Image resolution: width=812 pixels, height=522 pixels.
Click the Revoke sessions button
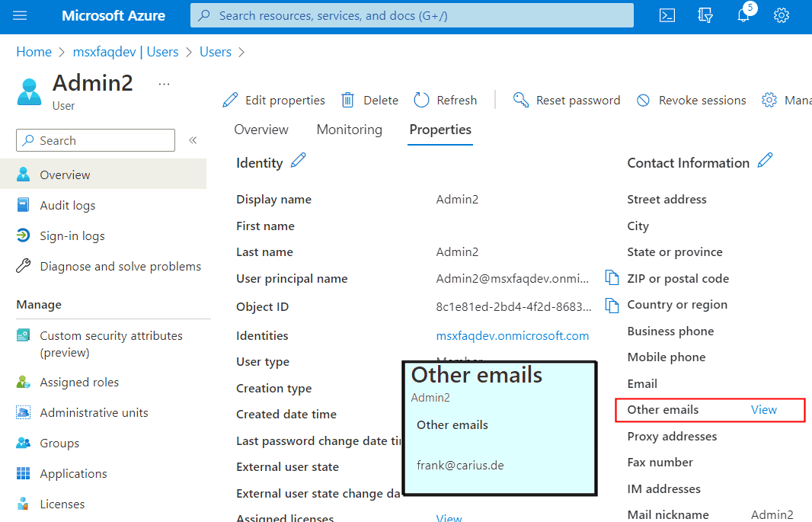[x=692, y=100]
